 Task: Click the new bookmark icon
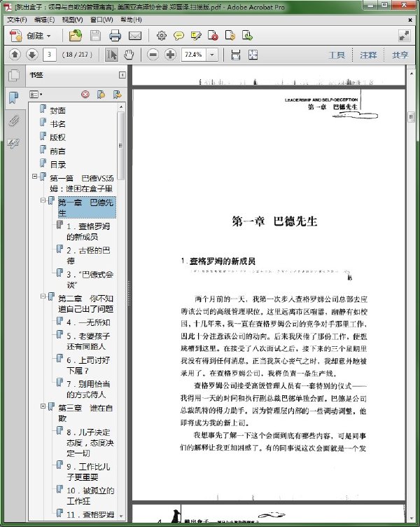point(101,95)
